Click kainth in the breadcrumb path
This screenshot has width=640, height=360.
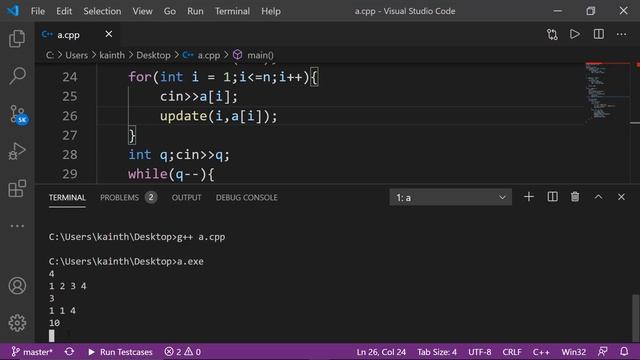click(112, 55)
